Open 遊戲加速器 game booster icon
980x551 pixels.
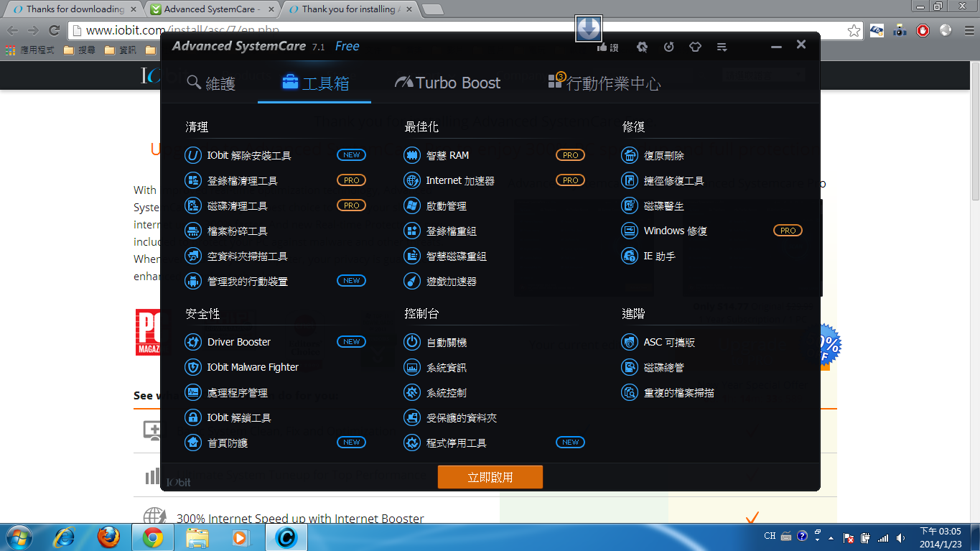point(411,281)
